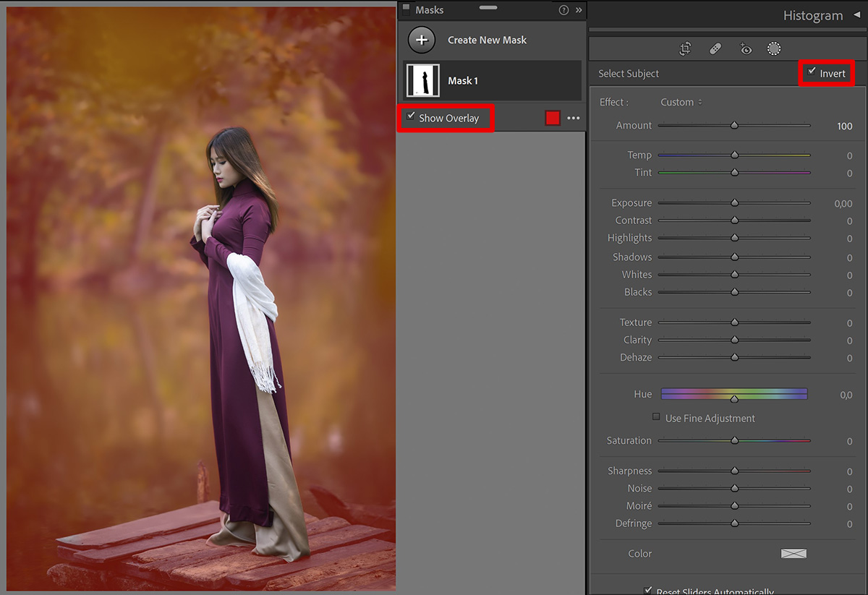This screenshot has width=868, height=595.
Task: Select the Healing tool
Action: (x=715, y=48)
